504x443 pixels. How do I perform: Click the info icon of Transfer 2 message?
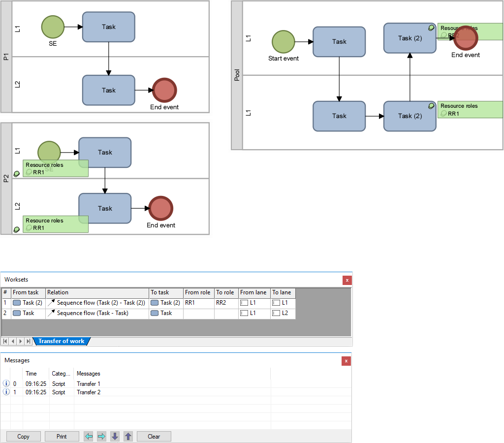pos(6,392)
